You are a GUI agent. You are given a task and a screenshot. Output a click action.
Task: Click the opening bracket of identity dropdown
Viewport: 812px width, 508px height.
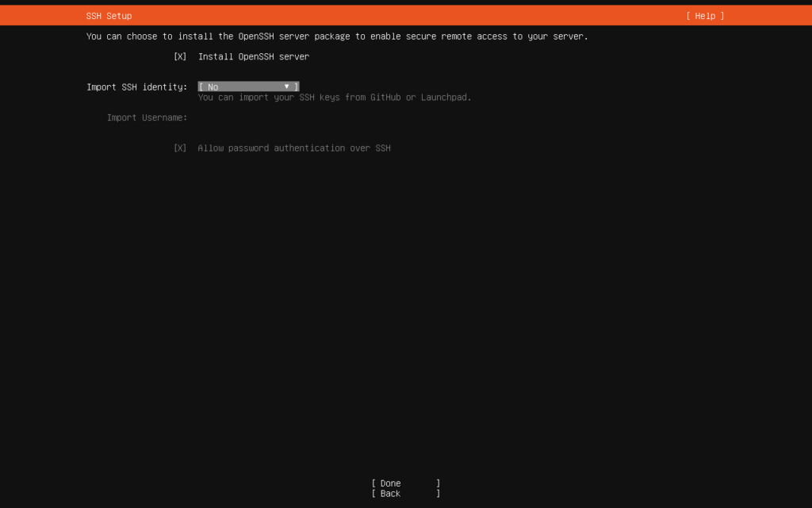[201, 87]
